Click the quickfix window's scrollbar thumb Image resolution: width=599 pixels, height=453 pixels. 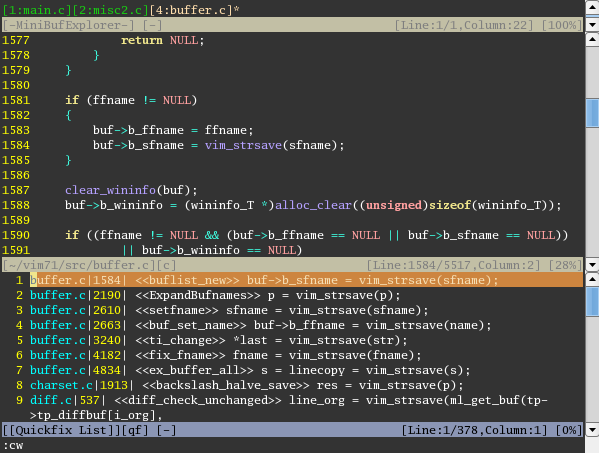pos(592,302)
